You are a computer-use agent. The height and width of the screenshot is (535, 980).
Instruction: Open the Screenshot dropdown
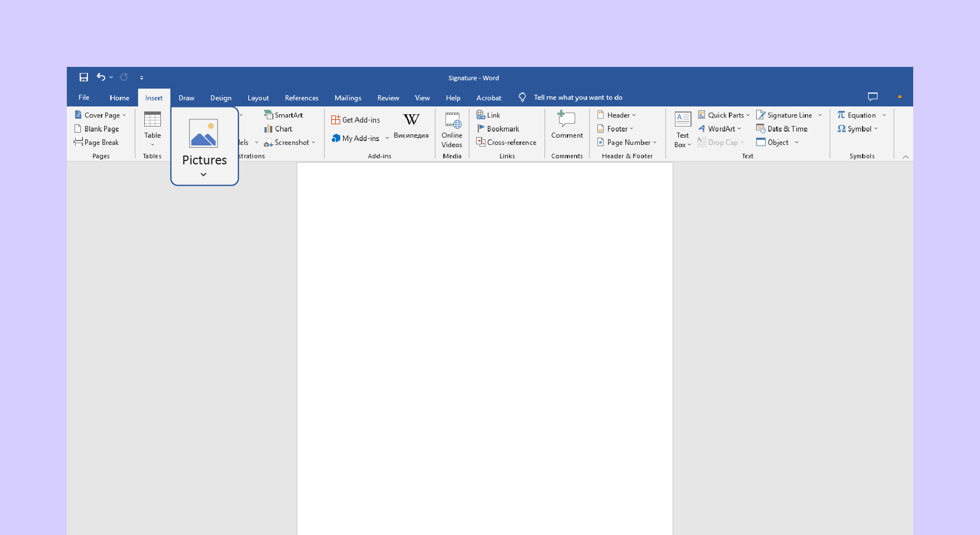click(290, 143)
